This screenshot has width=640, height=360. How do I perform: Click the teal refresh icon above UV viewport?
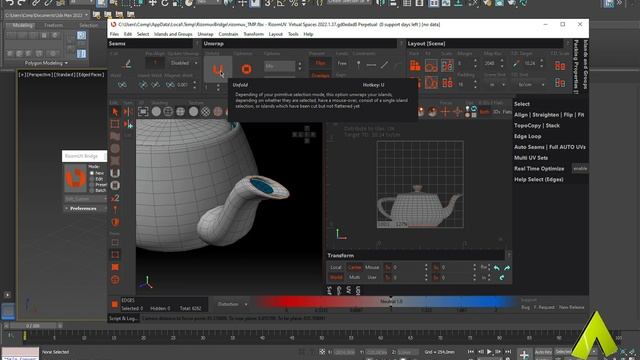coord(473,109)
